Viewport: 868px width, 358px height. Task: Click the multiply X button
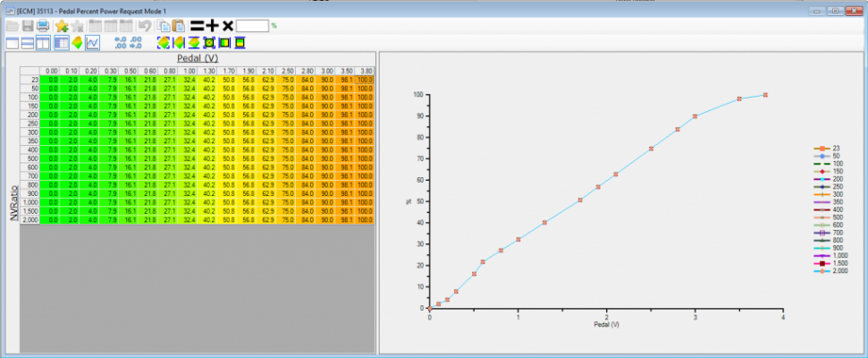pyautogui.click(x=228, y=25)
